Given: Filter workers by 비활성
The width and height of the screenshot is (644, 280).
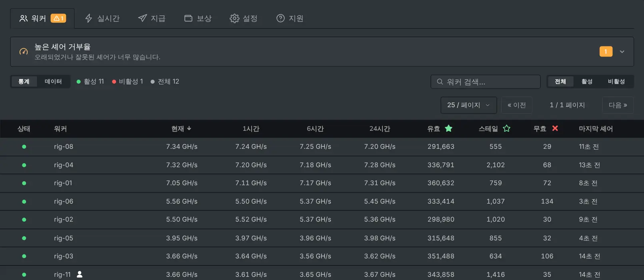Looking at the screenshot, I should [x=616, y=82].
